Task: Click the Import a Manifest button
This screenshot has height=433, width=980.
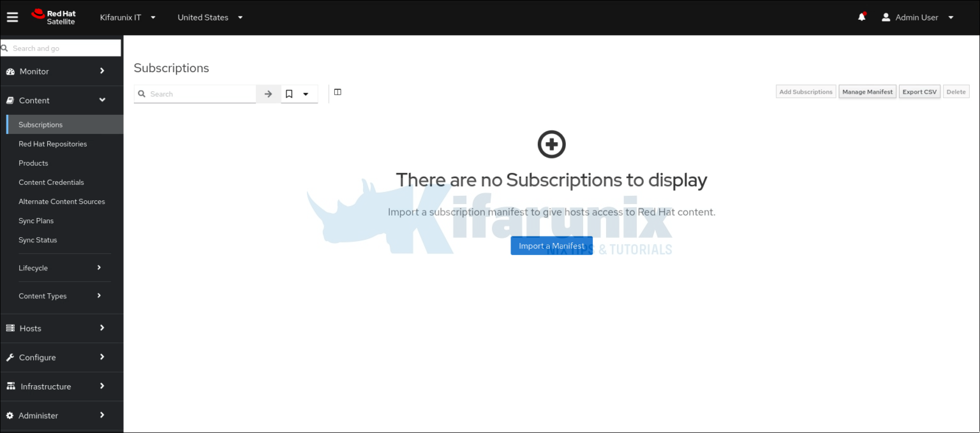Action: click(x=551, y=246)
